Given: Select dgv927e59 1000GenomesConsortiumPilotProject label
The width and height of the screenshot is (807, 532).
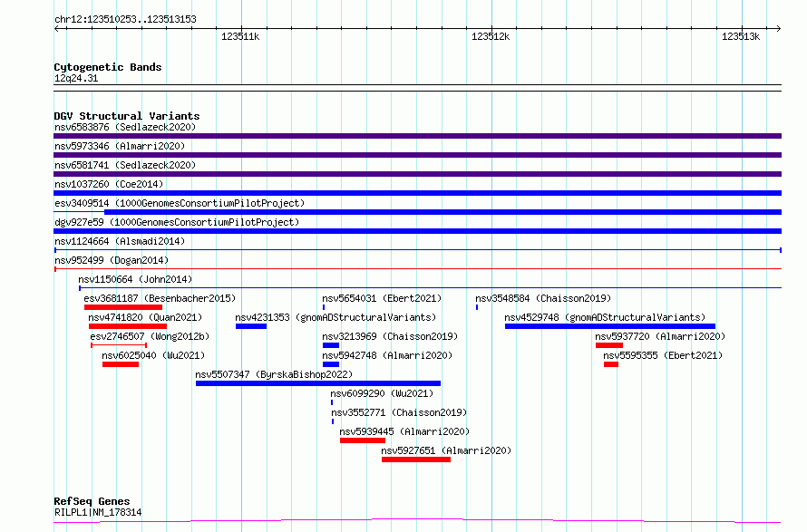Looking at the screenshot, I should pyautogui.click(x=177, y=222).
